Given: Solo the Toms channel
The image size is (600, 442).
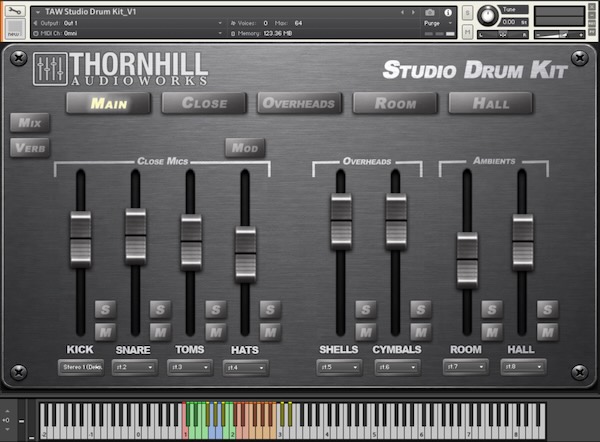Looking at the screenshot, I should tap(215, 309).
